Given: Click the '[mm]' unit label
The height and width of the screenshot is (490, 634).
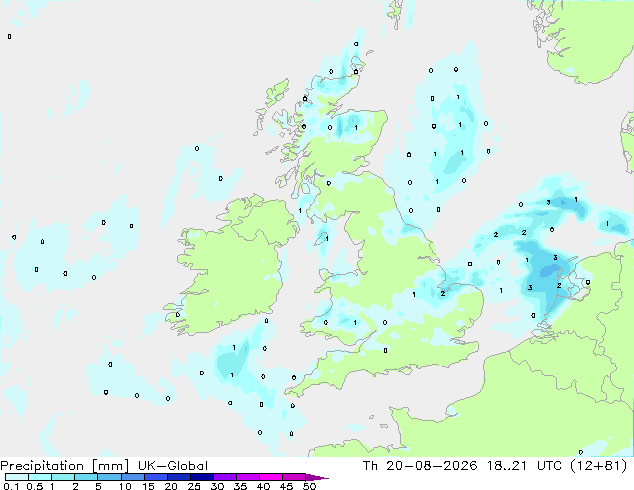Looking at the screenshot, I should tap(110, 466).
